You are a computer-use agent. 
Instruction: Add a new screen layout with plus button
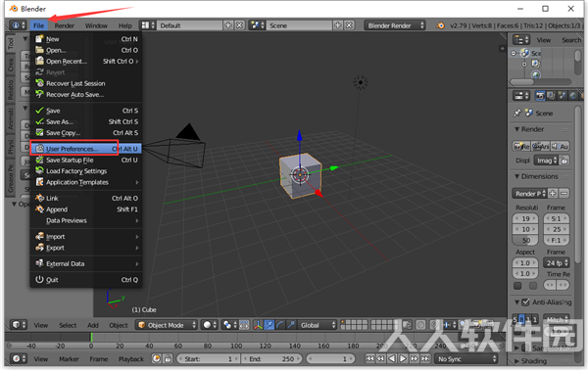click(227, 25)
